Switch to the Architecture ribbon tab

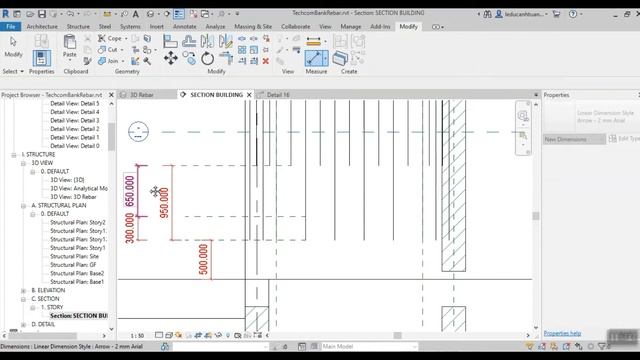[x=42, y=27]
